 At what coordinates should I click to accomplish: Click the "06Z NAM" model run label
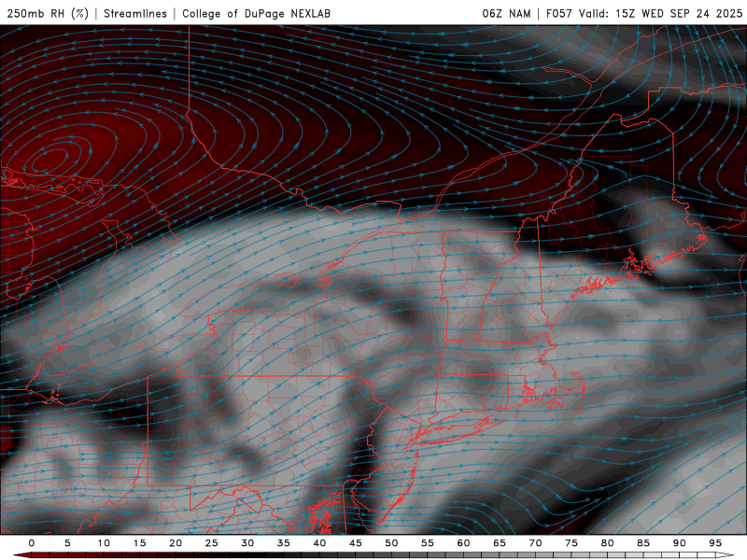point(506,13)
